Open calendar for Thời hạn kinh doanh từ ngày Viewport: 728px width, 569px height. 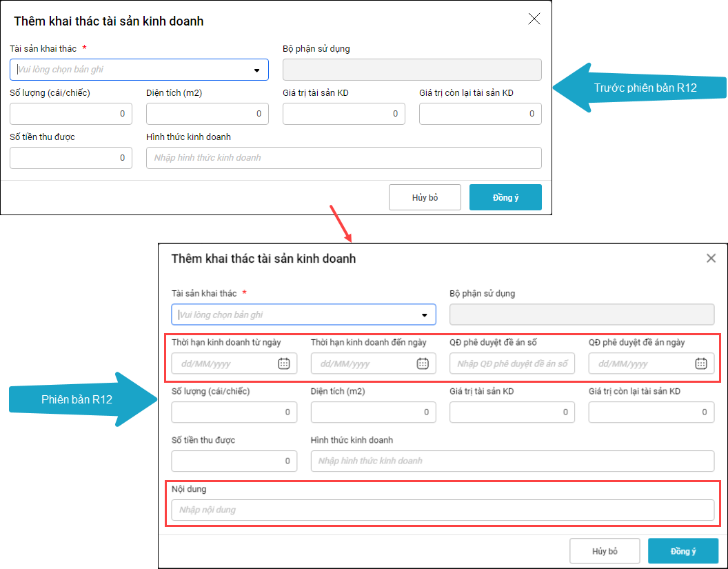(283, 363)
